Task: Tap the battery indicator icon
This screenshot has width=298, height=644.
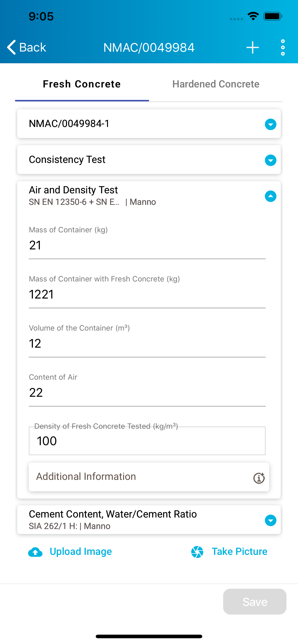Action: click(x=273, y=16)
